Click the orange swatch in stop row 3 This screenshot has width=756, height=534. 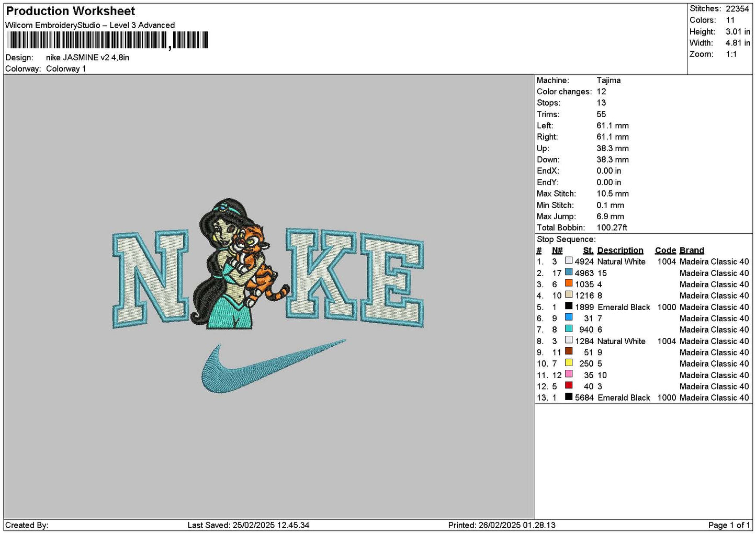pos(569,283)
